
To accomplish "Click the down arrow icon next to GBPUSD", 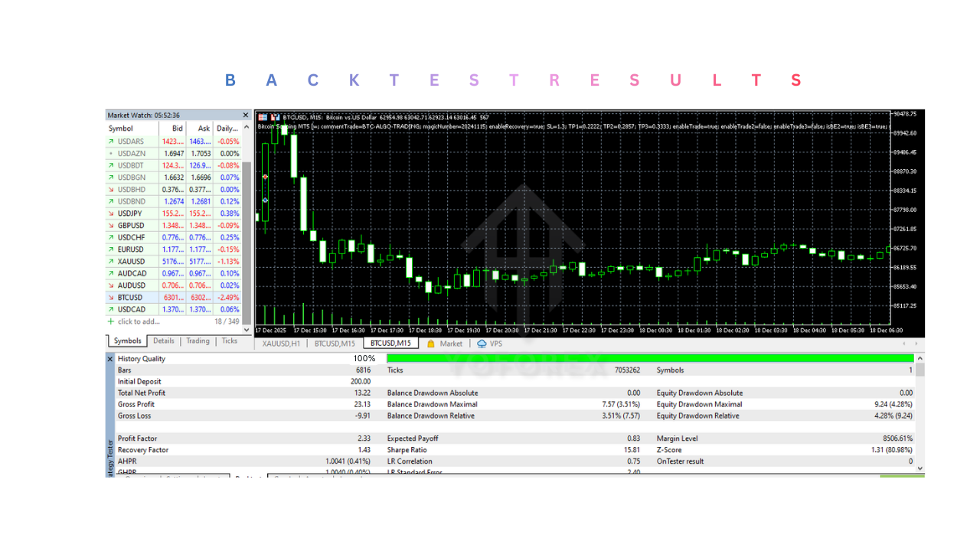I will point(112,225).
